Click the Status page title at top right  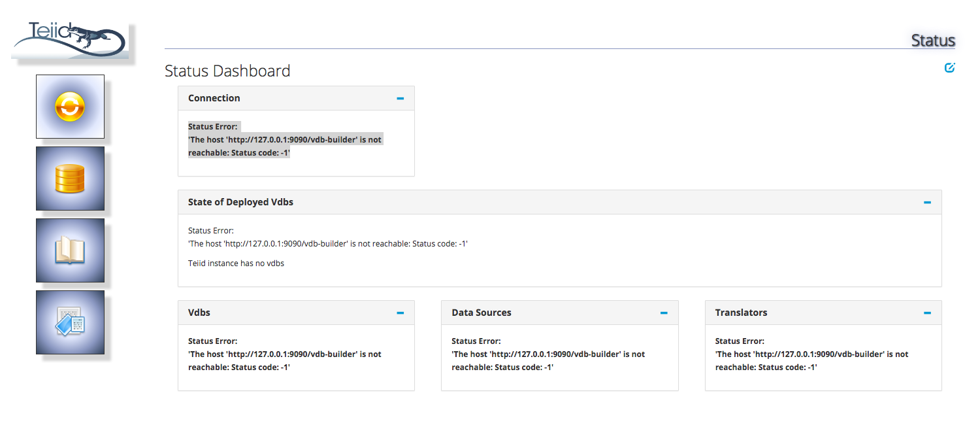[x=933, y=41]
